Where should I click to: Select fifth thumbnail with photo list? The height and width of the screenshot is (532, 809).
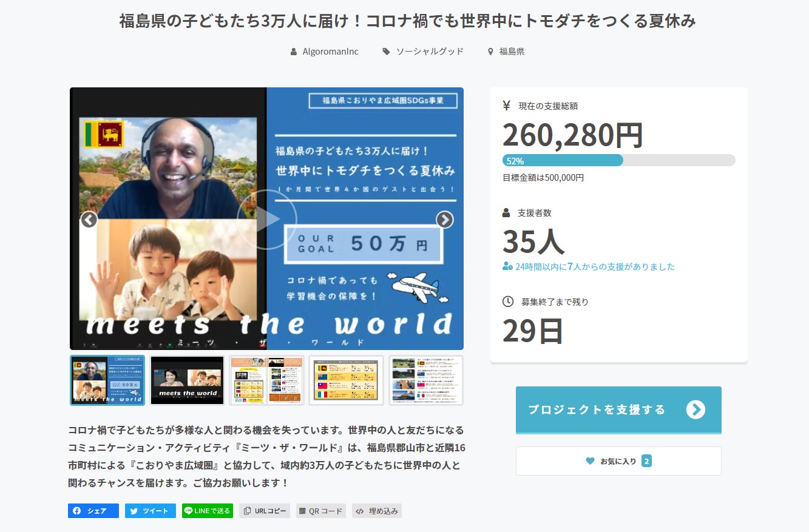425,380
